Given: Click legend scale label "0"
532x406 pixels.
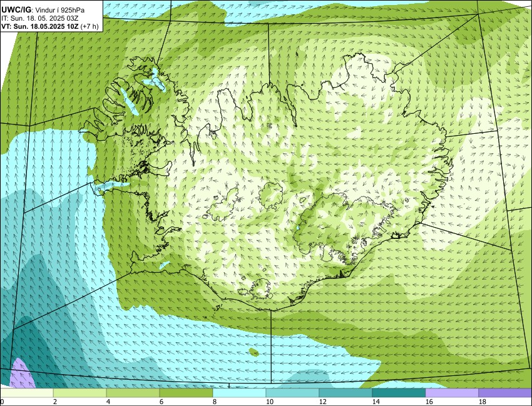Looking at the screenshot, I should [2, 402].
